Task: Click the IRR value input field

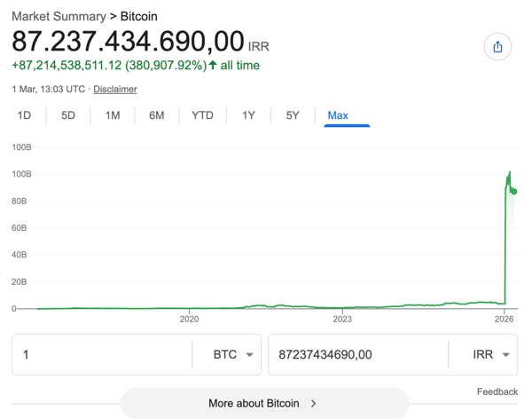Action: [x=355, y=354]
